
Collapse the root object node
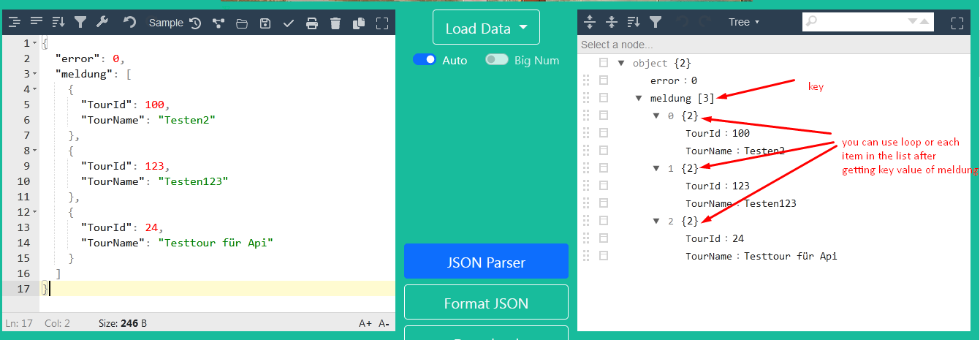pyautogui.click(x=621, y=64)
